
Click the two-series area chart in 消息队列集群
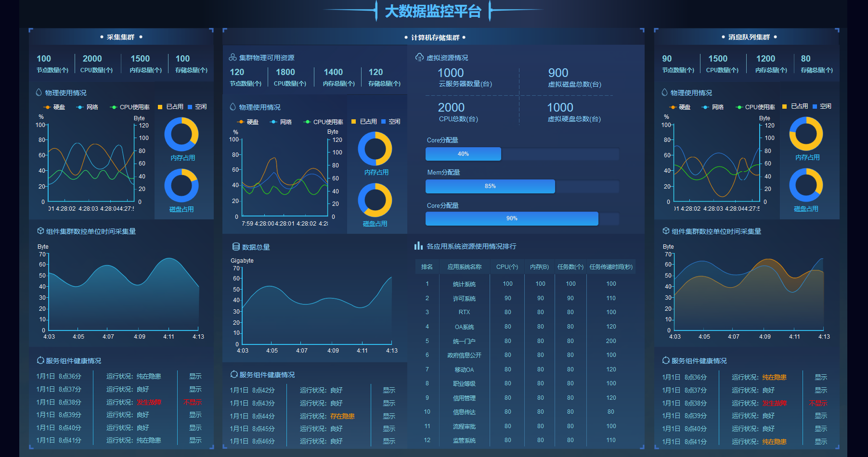[x=749, y=292]
